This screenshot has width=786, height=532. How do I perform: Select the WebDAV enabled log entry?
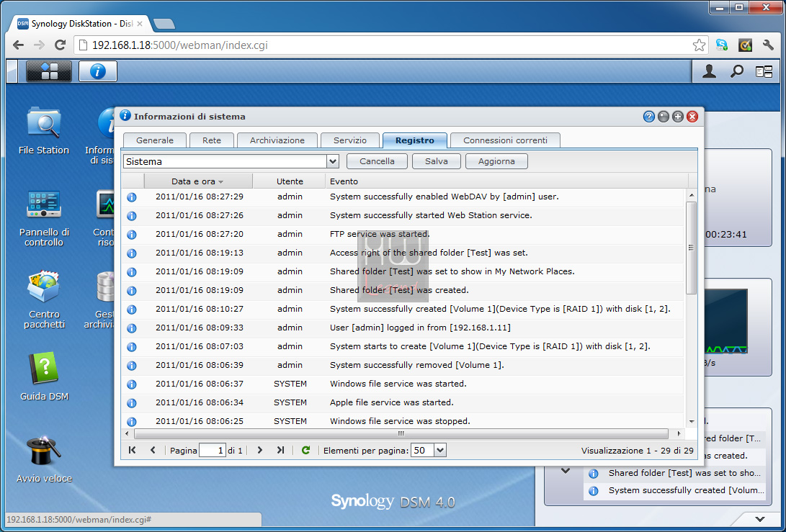pos(403,197)
